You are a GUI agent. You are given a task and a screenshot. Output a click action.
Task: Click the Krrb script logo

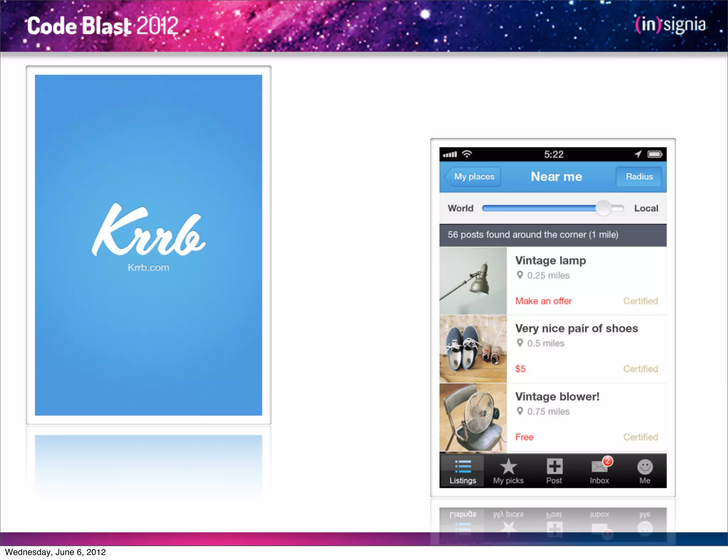point(148,230)
